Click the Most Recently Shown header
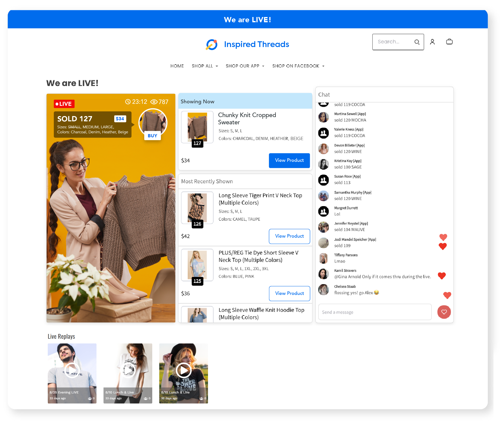This screenshot has height=425, width=504. [245, 181]
